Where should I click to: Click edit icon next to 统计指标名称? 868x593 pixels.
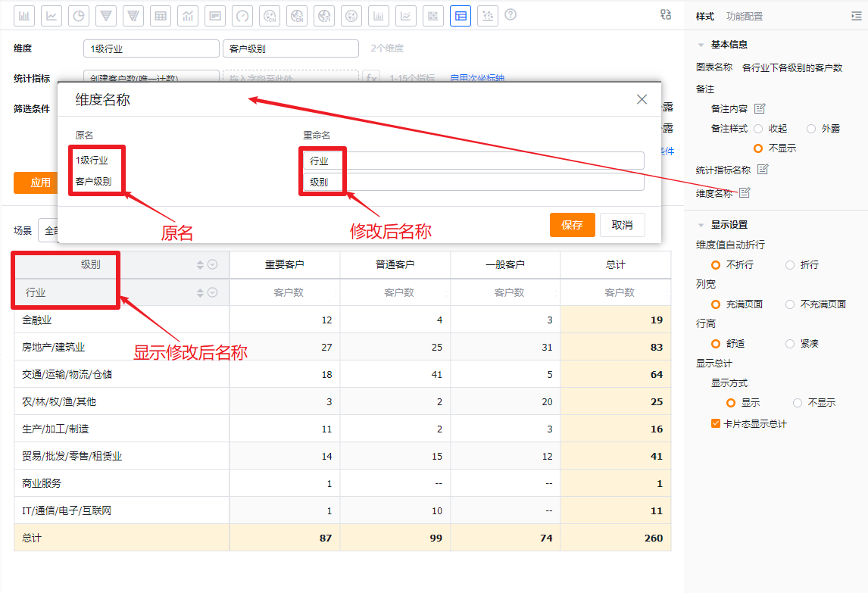763,169
